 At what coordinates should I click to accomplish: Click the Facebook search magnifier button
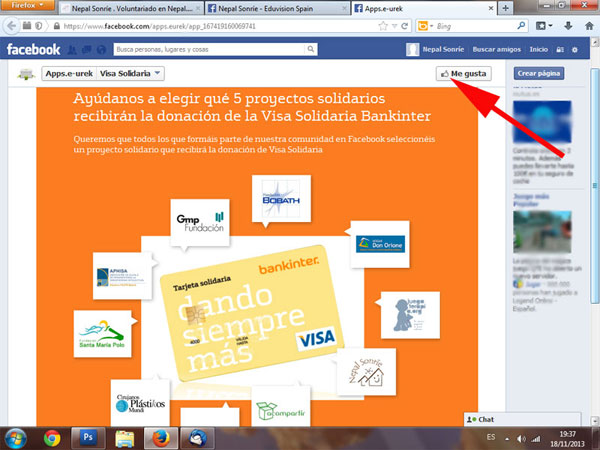pos(311,49)
